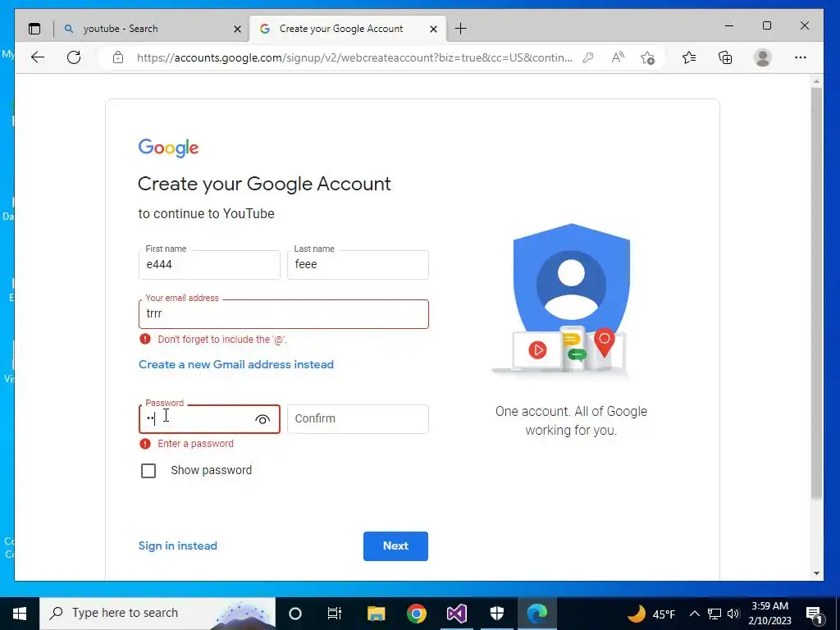
Task: Open the clock showing 3:59 AM
Action: point(769,614)
